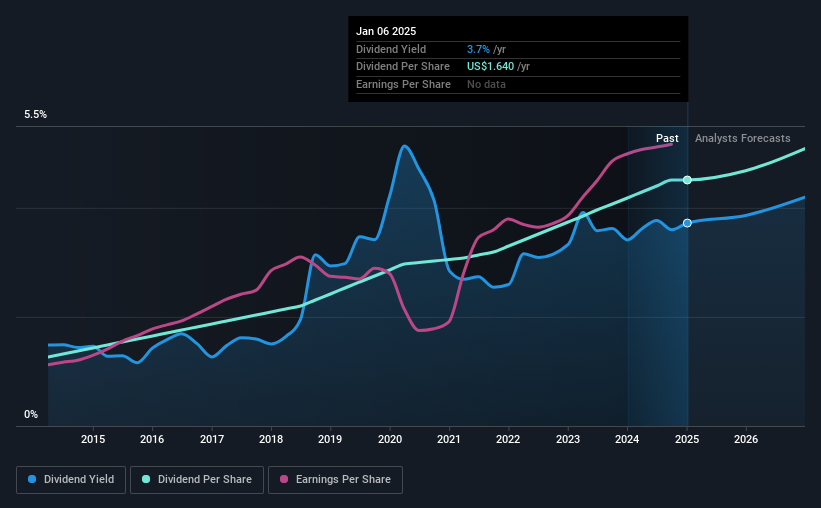Click the 2015 x-axis label
The width and height of the screenshot is (821, 508).
coord(93,439)
